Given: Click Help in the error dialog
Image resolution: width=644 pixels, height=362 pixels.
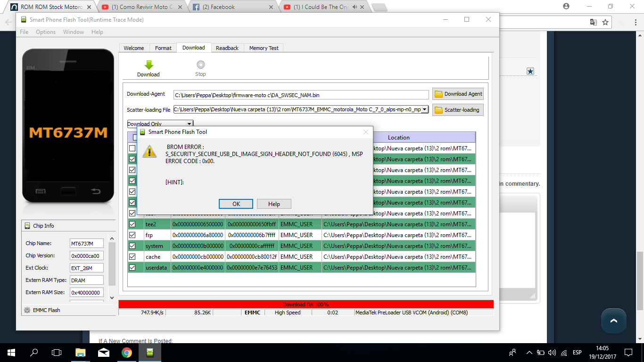Looking at the screenshot, I should [x=274, y=204].
